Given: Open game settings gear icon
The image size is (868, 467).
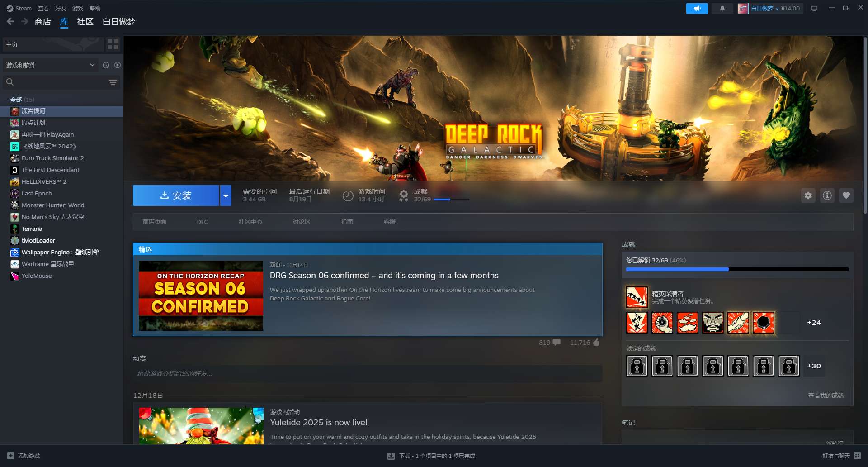Looking at the screenshot, I should click(808, 195).
